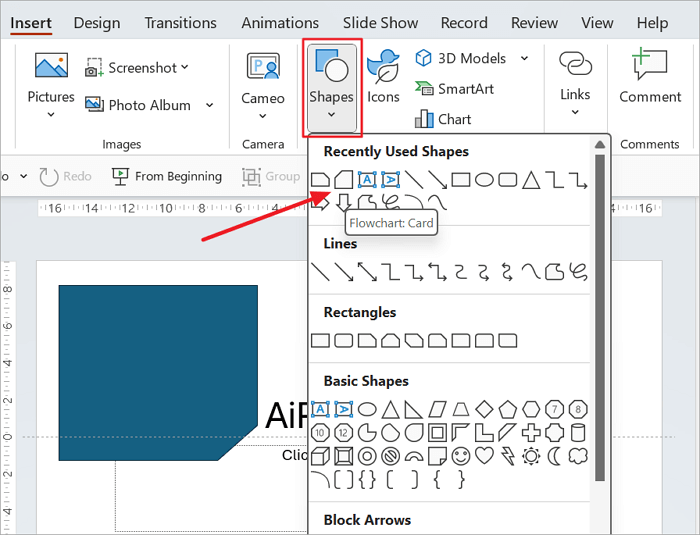Screen dimensions: 700x535
Task: Insert the smiley face shape
Action: coord(461,456)
